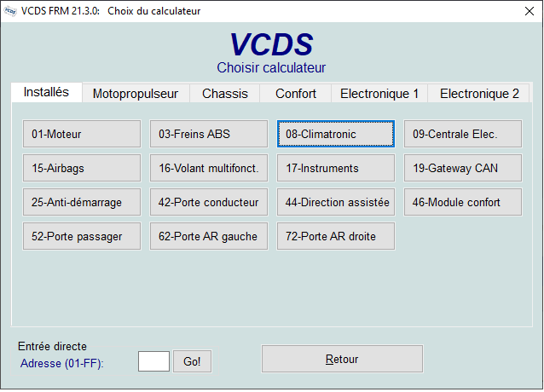Switch to the Installés tab
544x392 pixels.
[x=47, y=92]
